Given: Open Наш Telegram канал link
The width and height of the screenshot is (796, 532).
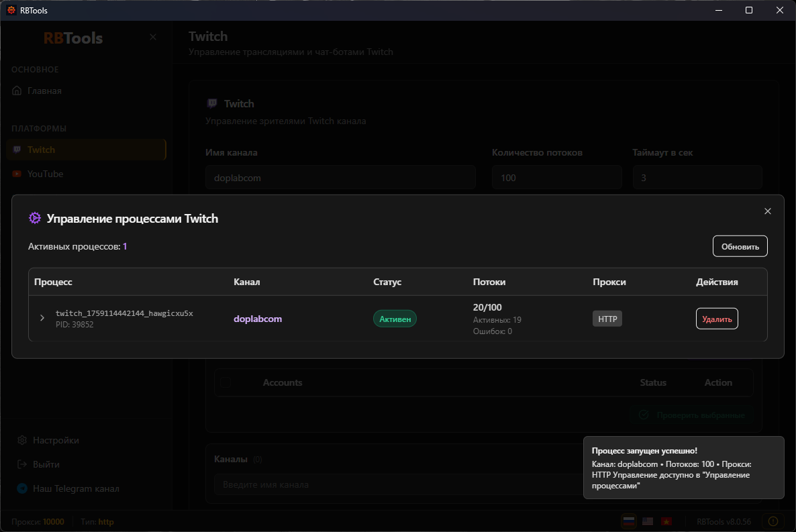Looking at the screenshot, I should pos(75,488).
